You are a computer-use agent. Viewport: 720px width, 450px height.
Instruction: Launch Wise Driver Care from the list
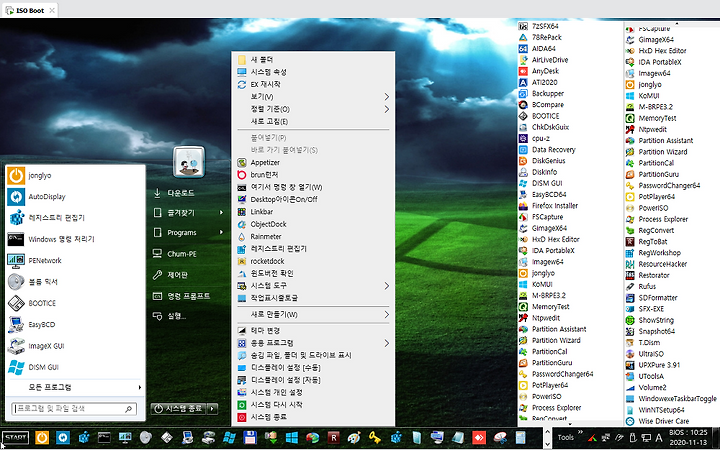tap(658, 421)
